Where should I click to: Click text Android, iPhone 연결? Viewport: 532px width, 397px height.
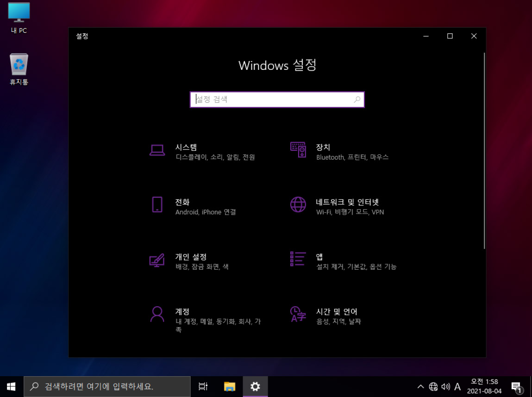click(206, 212)
